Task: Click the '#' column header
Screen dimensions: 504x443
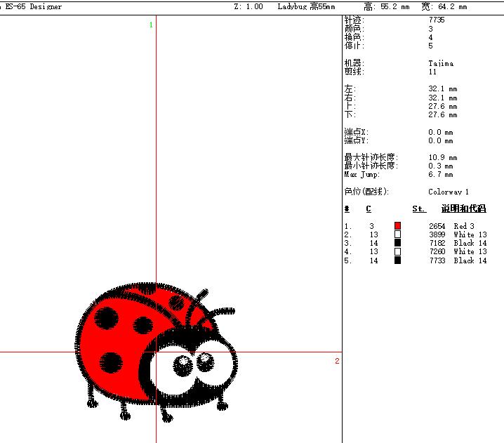Action: point(347,209)
